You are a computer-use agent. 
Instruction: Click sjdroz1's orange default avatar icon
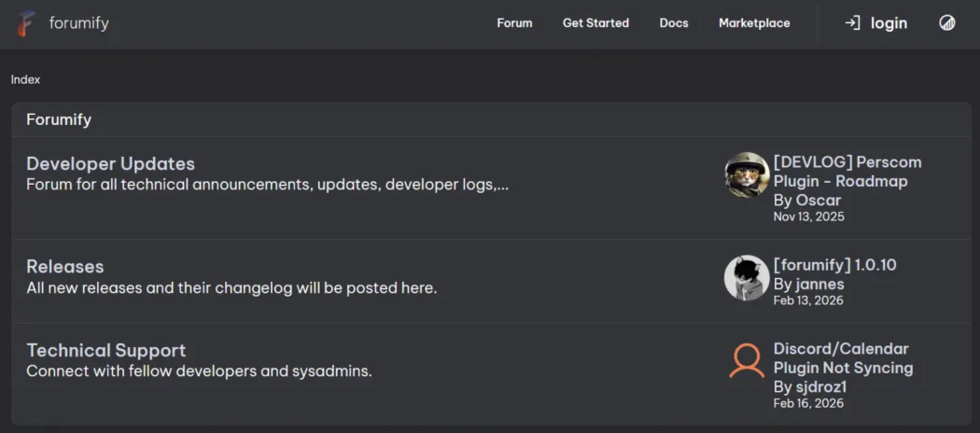747,361
